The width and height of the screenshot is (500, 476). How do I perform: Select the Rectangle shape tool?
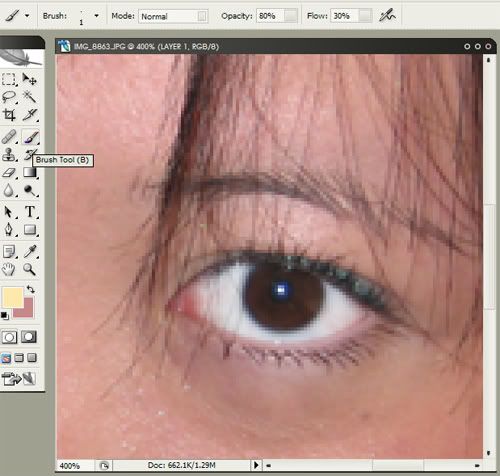pos(30,230)
